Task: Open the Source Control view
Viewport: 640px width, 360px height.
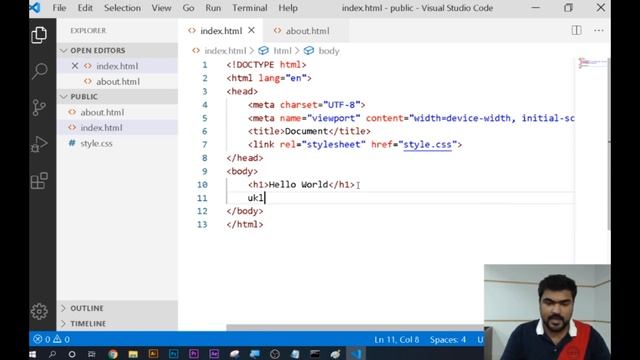Action: click(x=39, y=108)
